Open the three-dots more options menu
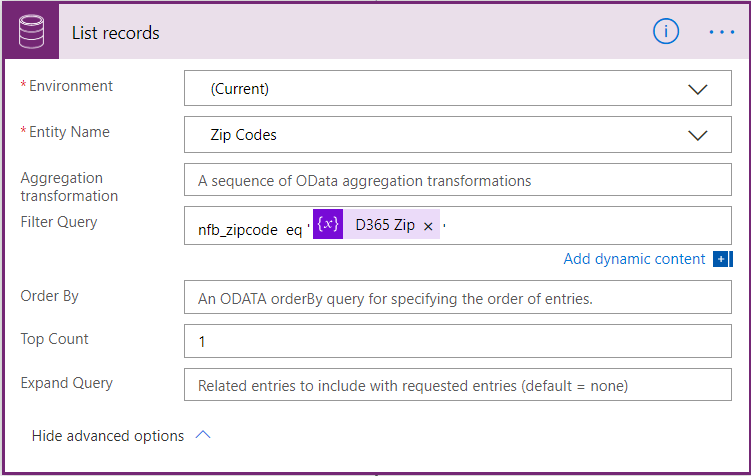The width and height of the screenshot is (751, 476). (722, 32)
